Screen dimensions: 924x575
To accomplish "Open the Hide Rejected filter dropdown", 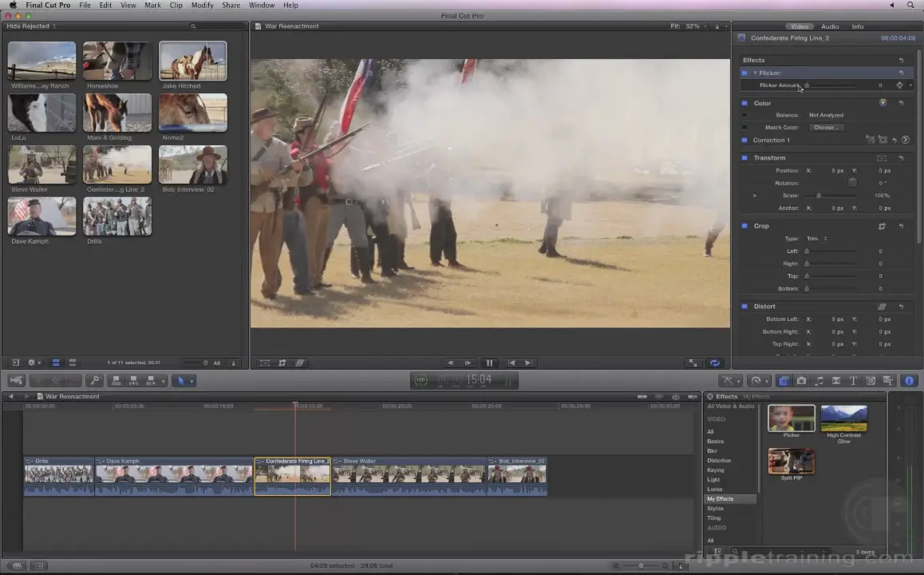I will point(31,26).
